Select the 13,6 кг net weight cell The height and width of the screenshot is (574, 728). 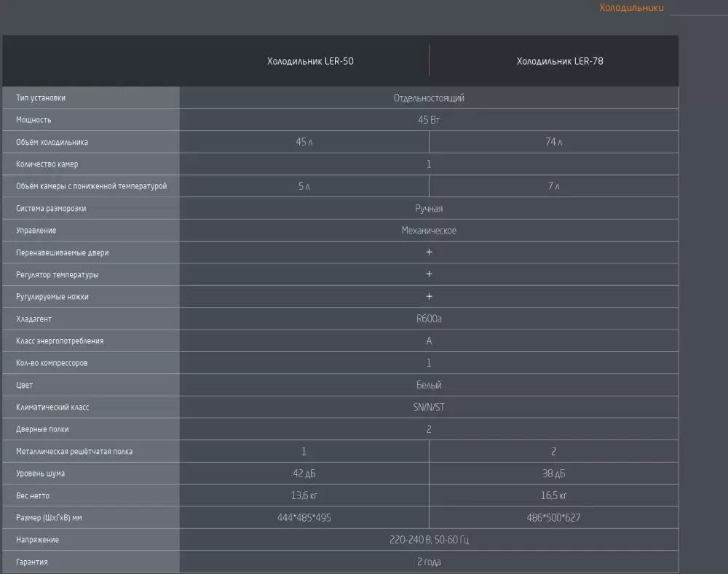[304, 495]
